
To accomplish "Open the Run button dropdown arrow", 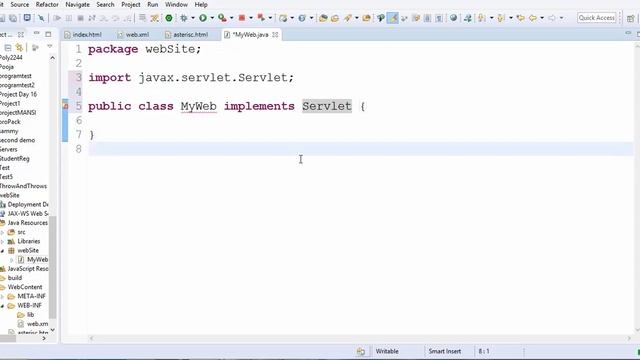I will pos(212,18).
